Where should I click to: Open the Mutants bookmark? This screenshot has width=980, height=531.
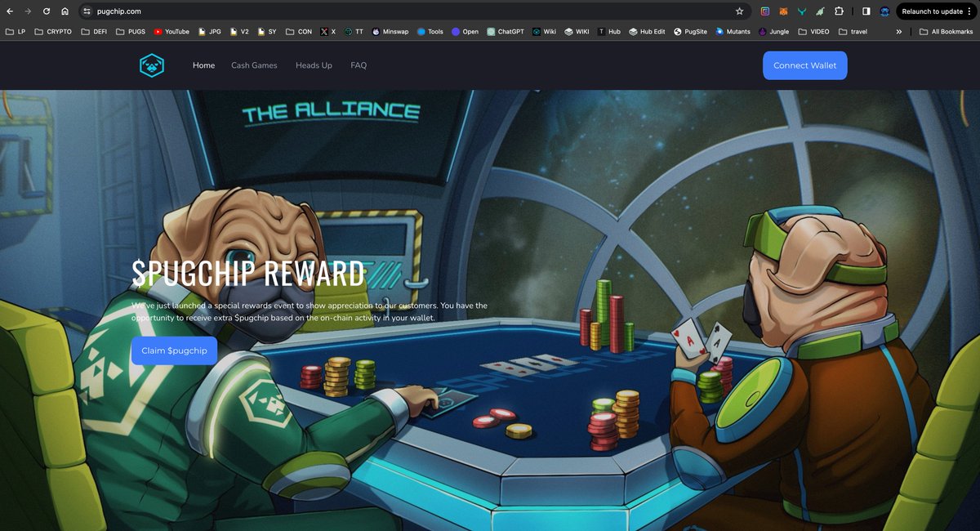(733, 32)
